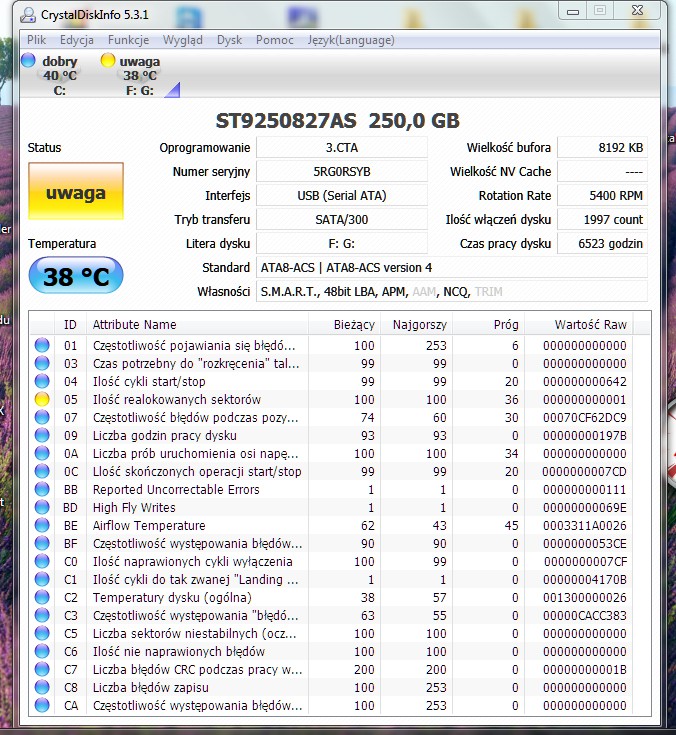Click the blue status icon of attribute 04
The image size is (676, 735).
click(42, 381)
